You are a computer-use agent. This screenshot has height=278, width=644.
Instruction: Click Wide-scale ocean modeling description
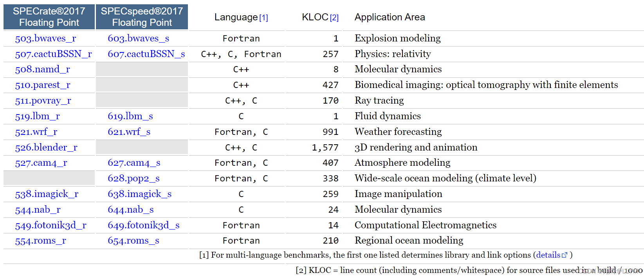tap(446, 178)
